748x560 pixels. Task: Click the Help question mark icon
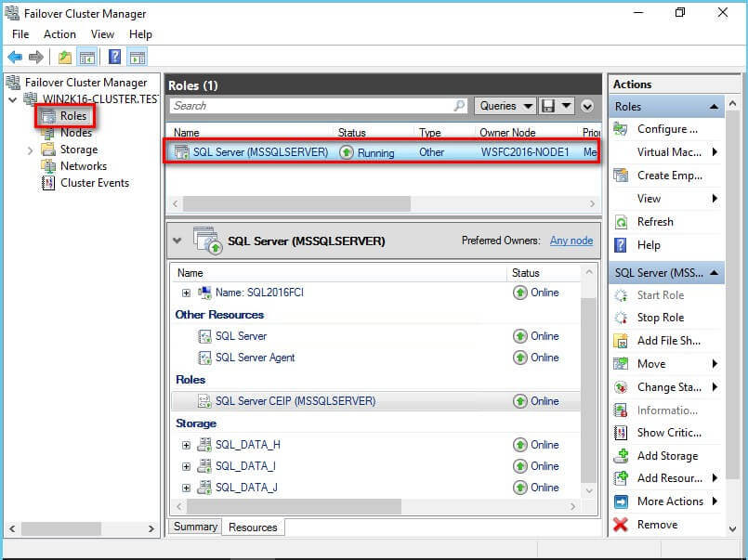pos(113,56)
